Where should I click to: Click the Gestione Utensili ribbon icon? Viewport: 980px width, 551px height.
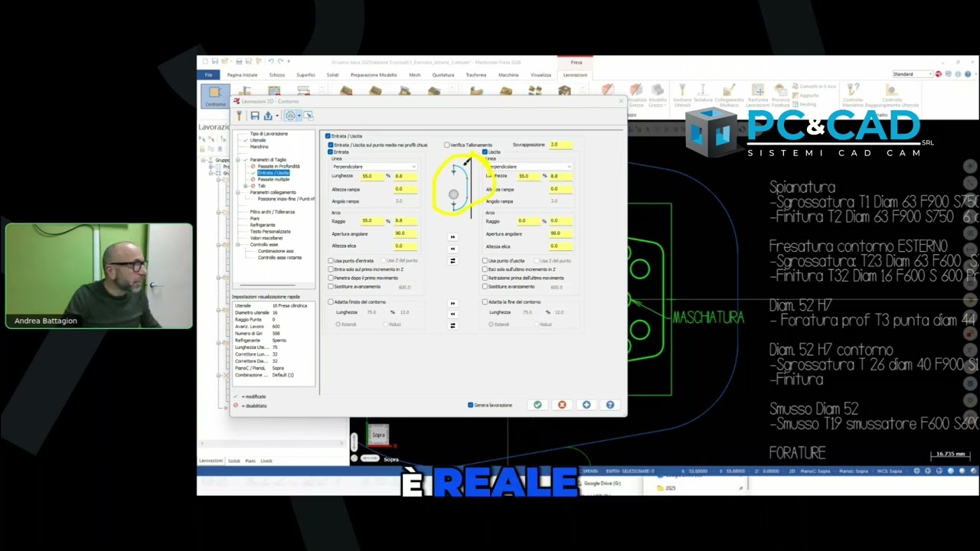(x=682, y=96)
